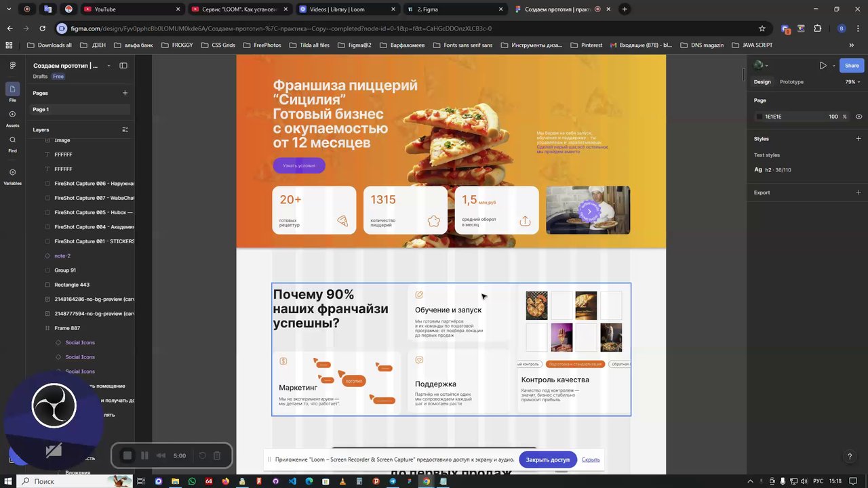Image resolution: width=868 pixels, height=488 pixels.
Task: Open Chrome apps grid in bookmarks bar
Action: click(x=9, y=45)
